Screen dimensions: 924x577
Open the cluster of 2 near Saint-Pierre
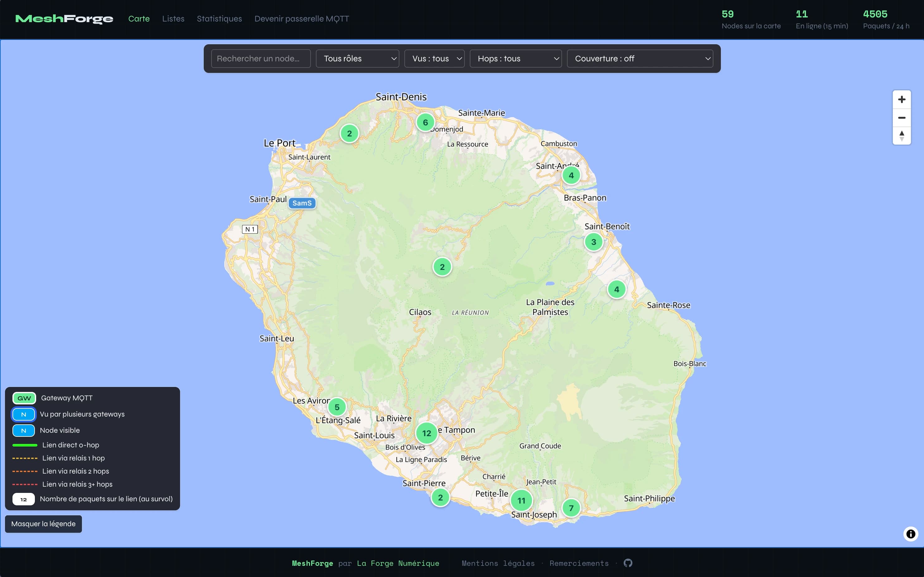coord(440,497)
